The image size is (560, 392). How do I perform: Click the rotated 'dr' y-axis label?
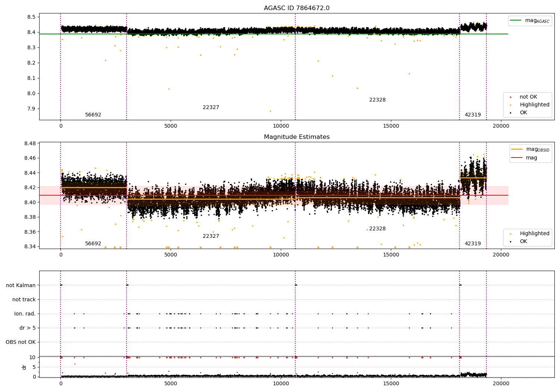pyautogui.click(x=24, y=367)
